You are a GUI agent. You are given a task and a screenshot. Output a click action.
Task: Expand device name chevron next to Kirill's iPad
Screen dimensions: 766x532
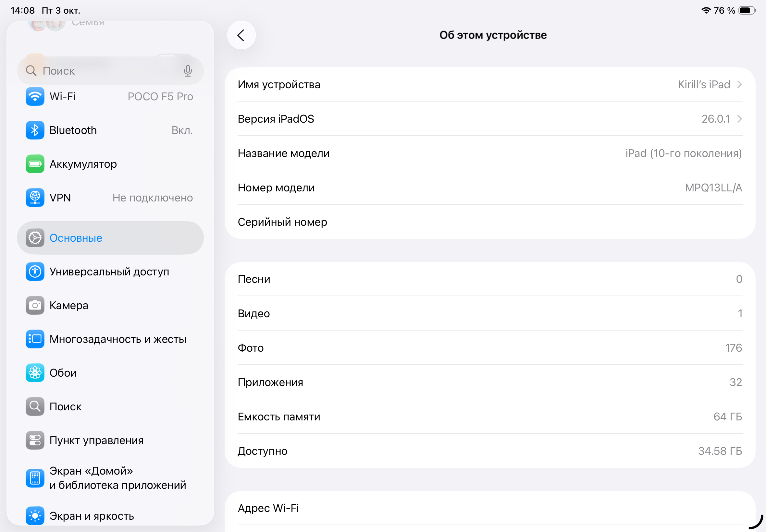click(x=739, y=85)
